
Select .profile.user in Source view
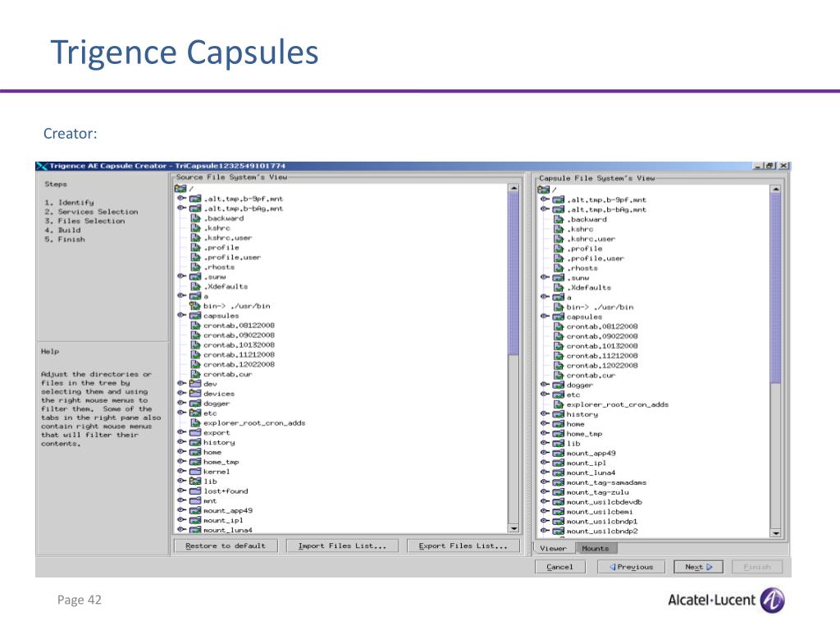(232, 257)
